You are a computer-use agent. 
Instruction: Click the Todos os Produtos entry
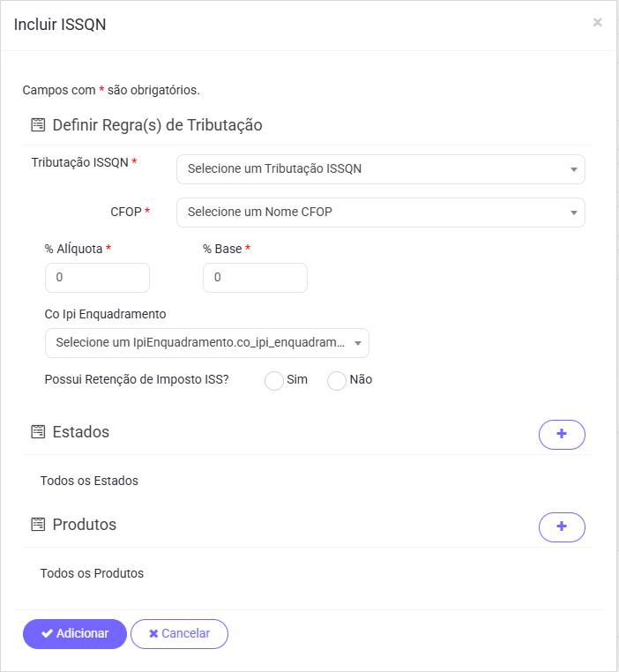point(92,574)
